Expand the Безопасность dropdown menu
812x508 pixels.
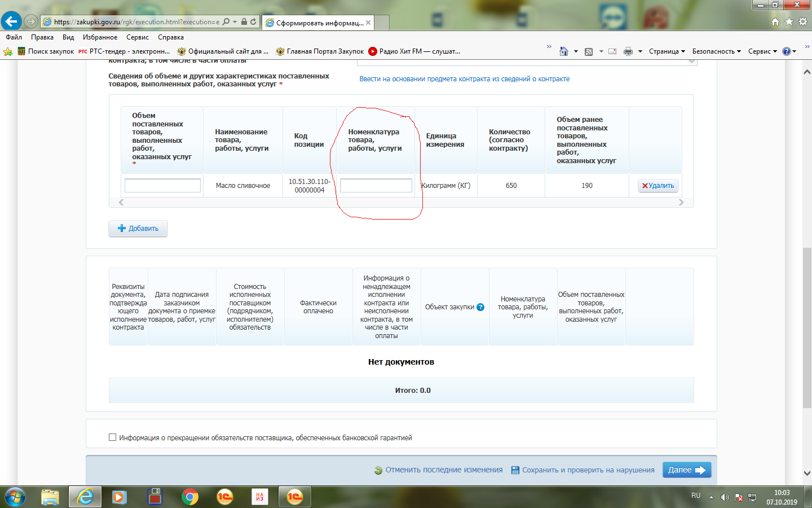[x=716, y=51]
